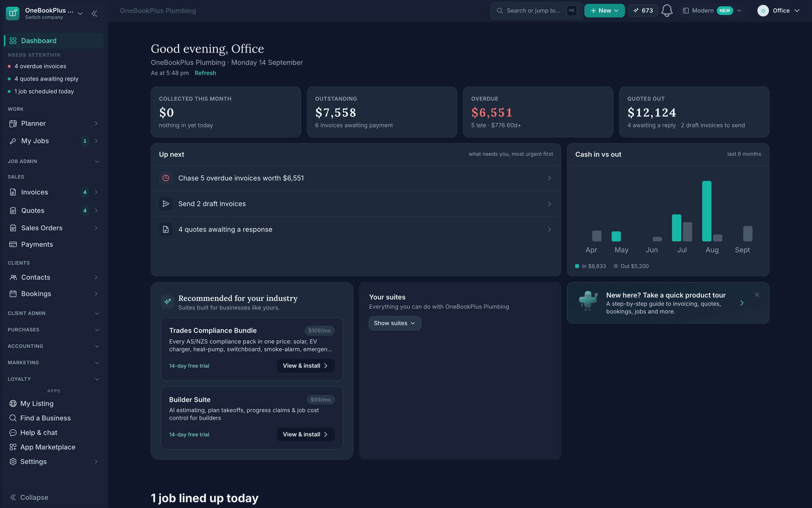Collapse sidebar using double-chevron icon at top
This screenshot has height=508, width=812.
(x=94, y=14)
